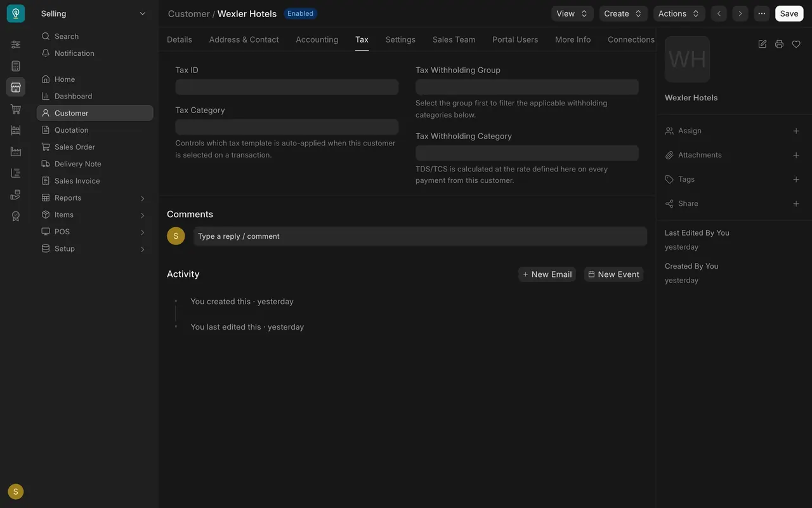Open Sales Invoice in the sidebar
Image resolution: width=812 pixels, height=508 pixels.
click(x=95, y=181)
